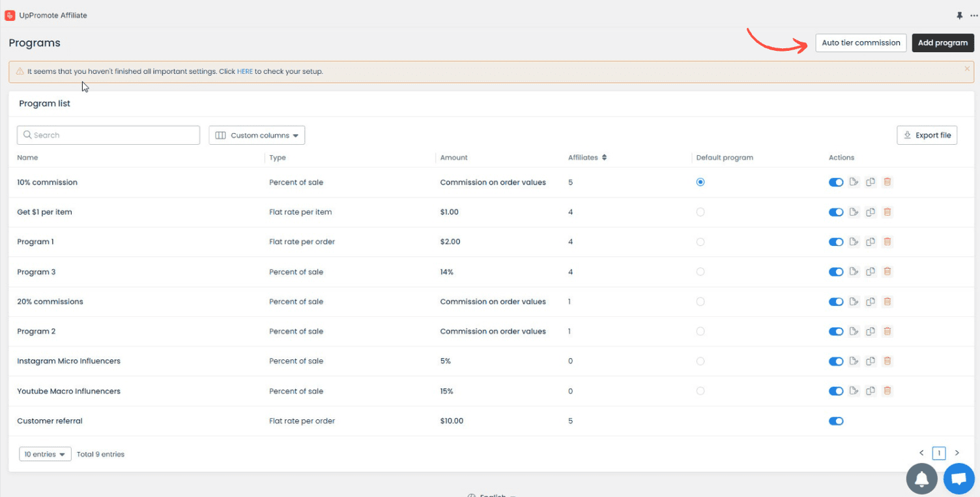The width and height of the screenshot is (980, 497).
Task: Set Program 3 as default program
Action: (700, 271)
